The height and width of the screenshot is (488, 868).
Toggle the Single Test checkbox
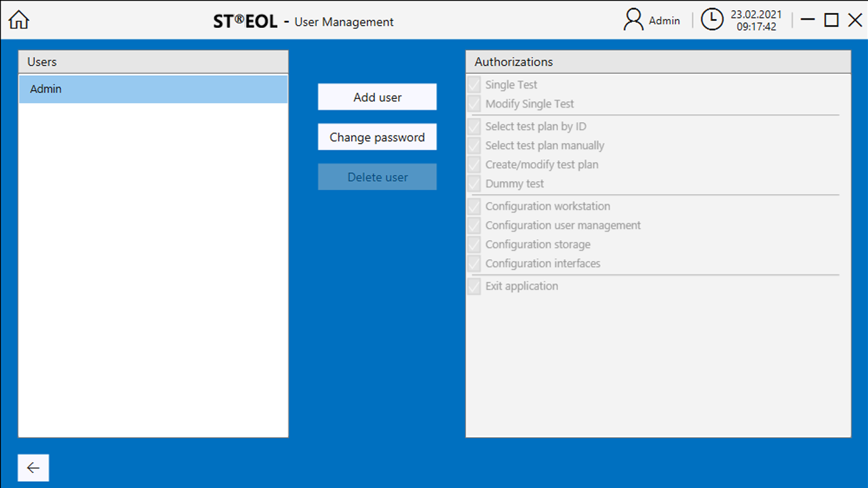pos(474,85)
